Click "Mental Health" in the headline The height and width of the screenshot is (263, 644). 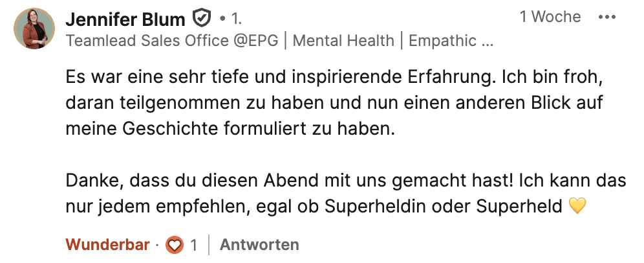coord(343,41)
